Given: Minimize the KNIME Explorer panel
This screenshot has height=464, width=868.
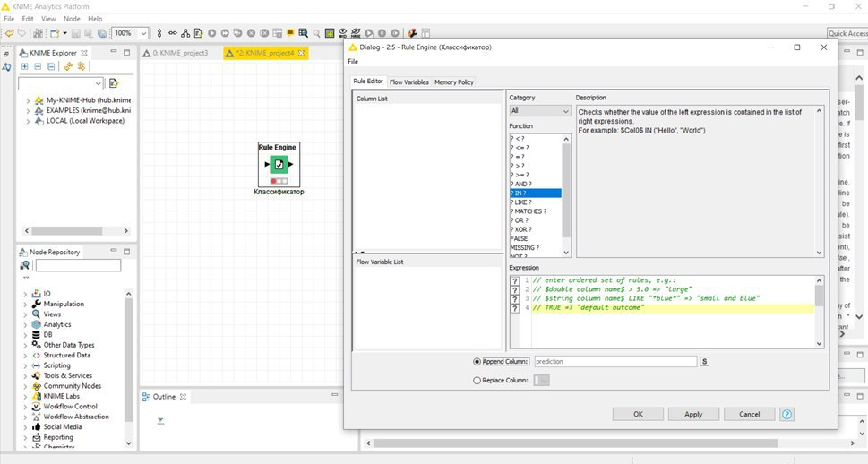Looking at the screenshot, I should [114, 52].
